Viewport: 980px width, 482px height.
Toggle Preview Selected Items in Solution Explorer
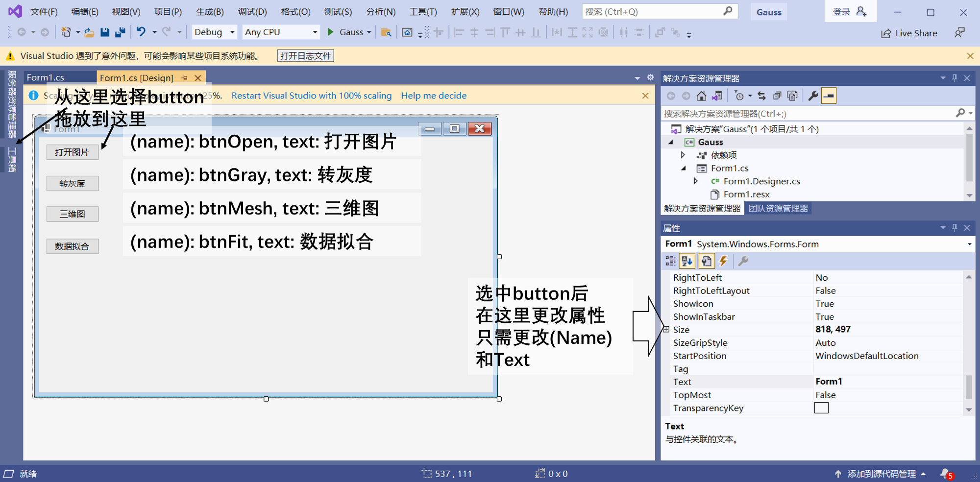point(829,96)
